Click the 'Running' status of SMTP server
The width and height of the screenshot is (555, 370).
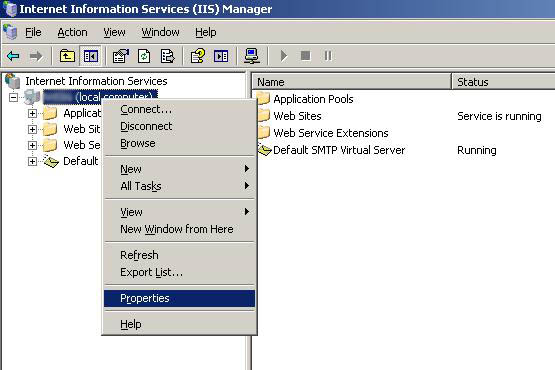point(477,150)
